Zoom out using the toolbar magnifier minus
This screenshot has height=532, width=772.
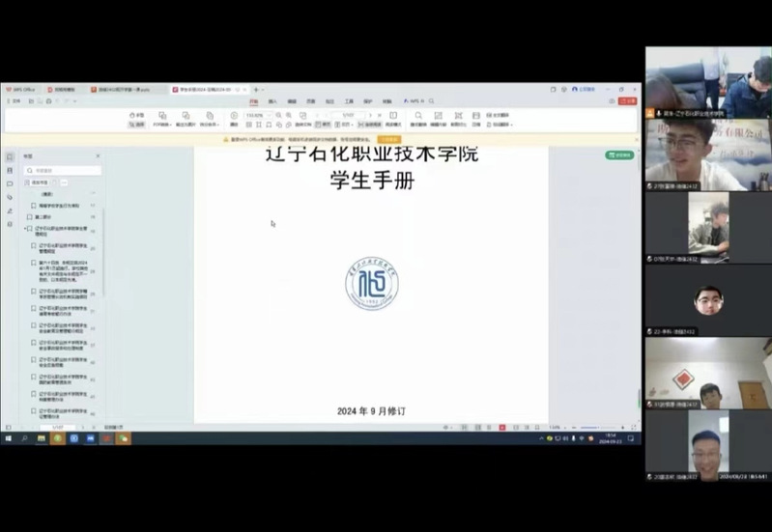click(x=278, y=115)
